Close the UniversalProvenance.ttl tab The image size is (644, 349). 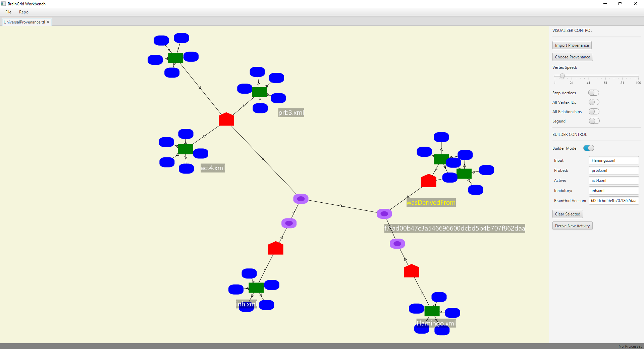pyautogui.click(x=48, y=22)
